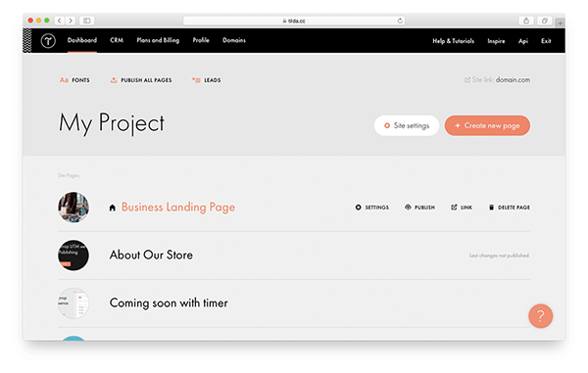
Task: Show Safari sidebar icon
Action: (x=86, y=21)
